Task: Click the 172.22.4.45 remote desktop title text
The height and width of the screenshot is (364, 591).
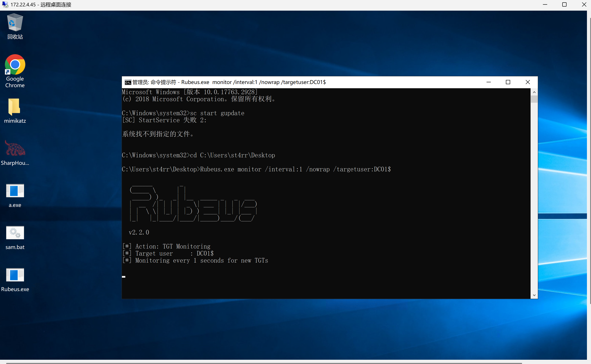Action: 41,5
